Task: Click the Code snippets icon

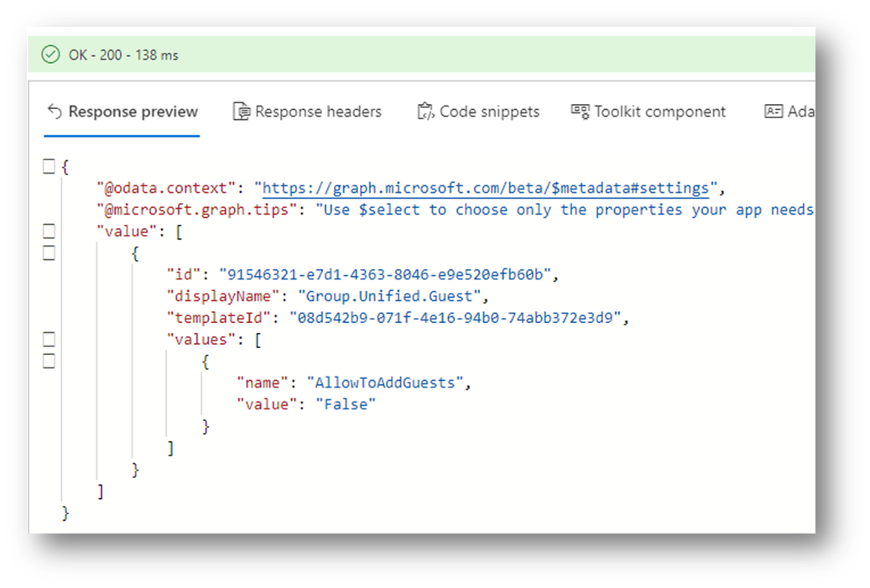Action: [x=425, y=112]
